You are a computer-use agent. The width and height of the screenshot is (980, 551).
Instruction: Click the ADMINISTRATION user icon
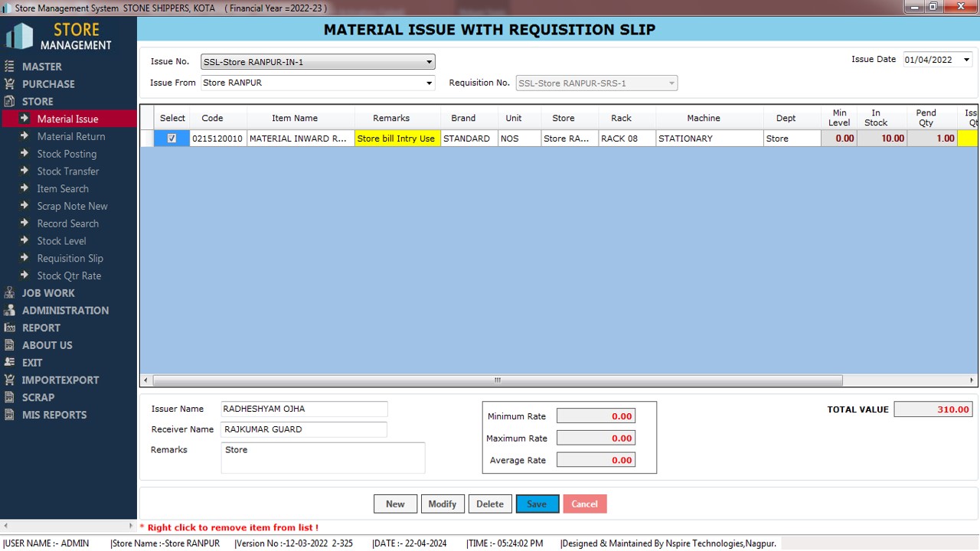(x=9, y=311)
